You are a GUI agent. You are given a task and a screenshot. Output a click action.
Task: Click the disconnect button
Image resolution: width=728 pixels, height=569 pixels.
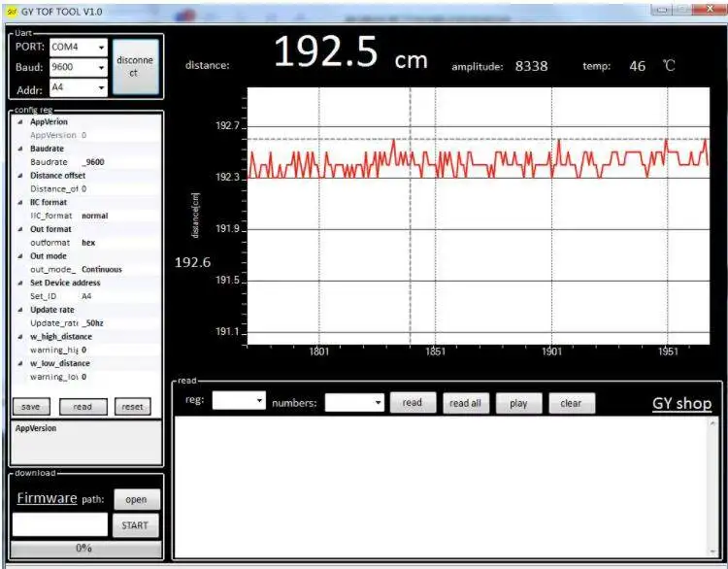[135, 67]
